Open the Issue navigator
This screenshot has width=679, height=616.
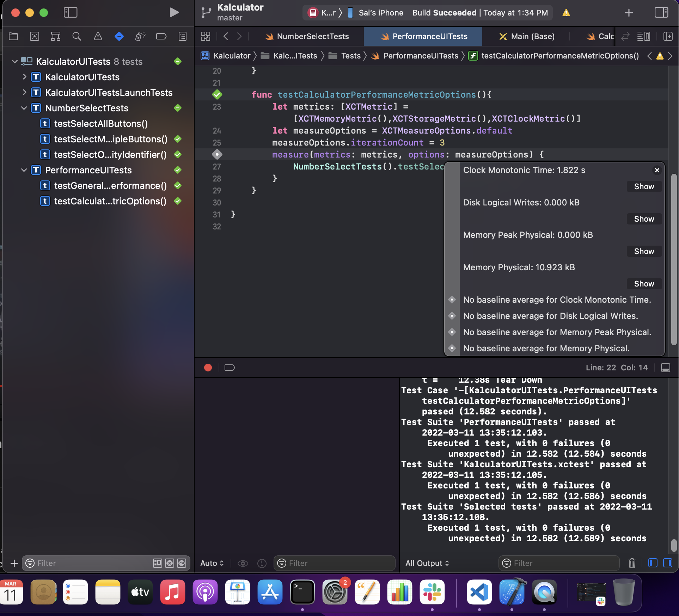(98, 36)
